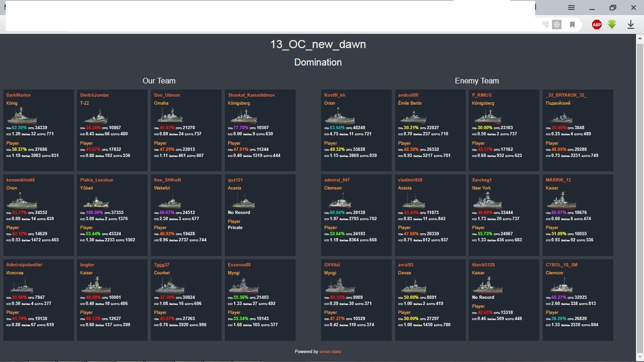Open player DmitriiJumbo's name link
Screen dimensions: 644x362
click(x=94, y=95)
